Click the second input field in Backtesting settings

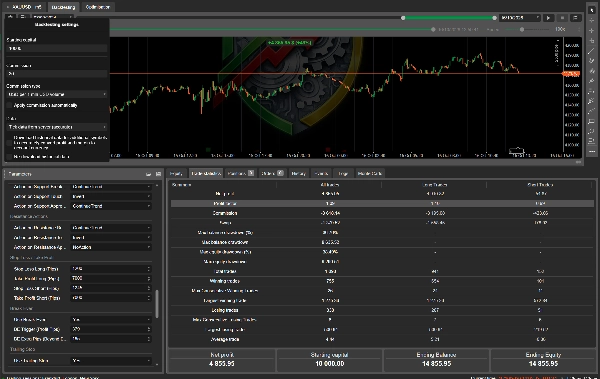[57, 74]
